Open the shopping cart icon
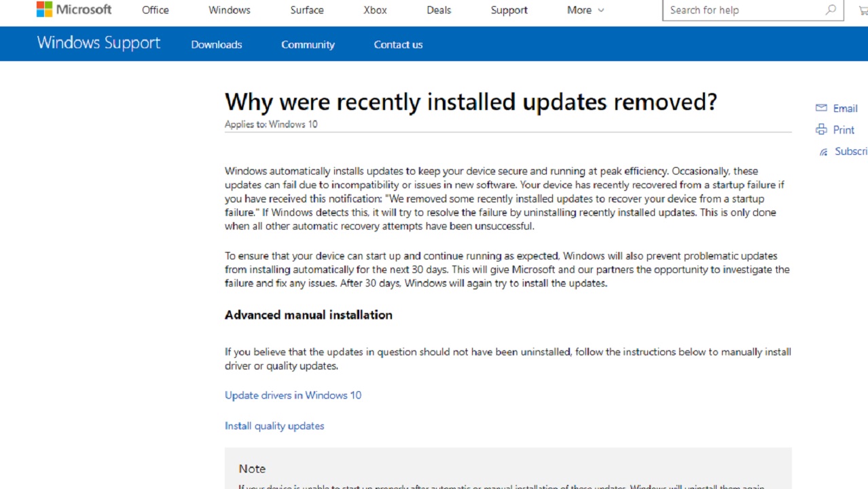868x489 pixels. tap(863, 10)
